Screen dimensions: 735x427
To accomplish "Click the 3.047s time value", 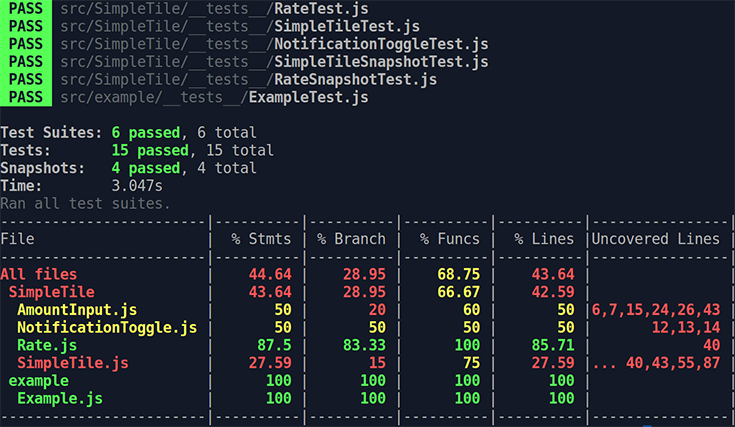I will [137, 186].
